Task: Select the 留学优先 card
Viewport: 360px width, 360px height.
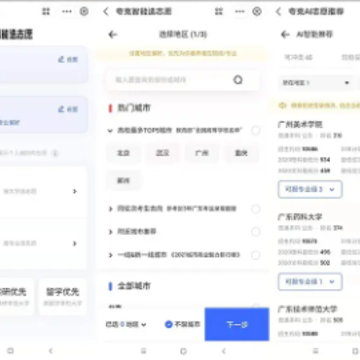Action: tap(63, 296)
